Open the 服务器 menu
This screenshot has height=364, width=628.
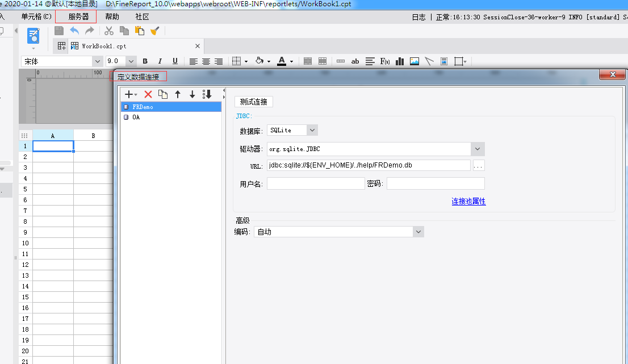click(x=78, y=17)
